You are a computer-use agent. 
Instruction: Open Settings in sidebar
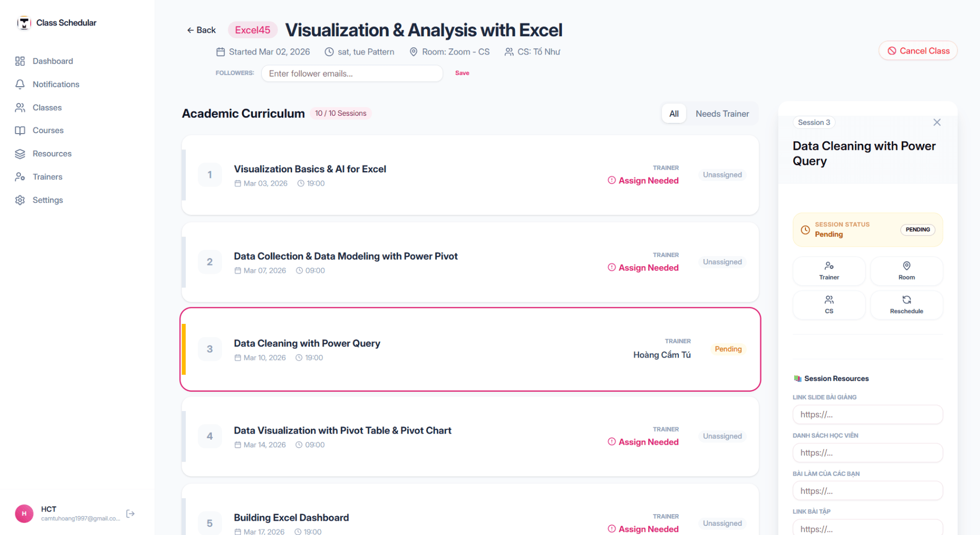47,200
